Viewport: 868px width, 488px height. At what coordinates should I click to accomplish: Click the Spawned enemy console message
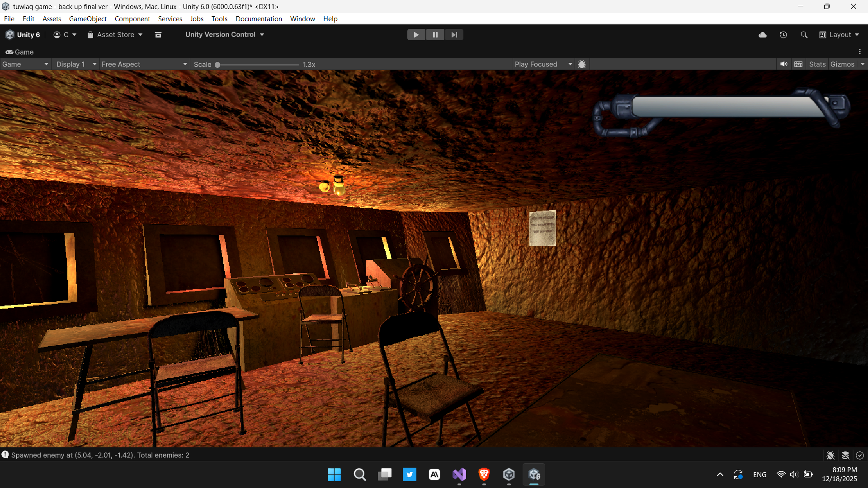tap(99, 455)
